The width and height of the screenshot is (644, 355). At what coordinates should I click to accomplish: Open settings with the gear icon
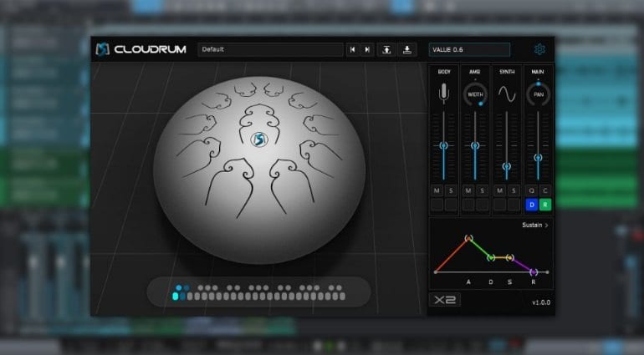point(539,49)
